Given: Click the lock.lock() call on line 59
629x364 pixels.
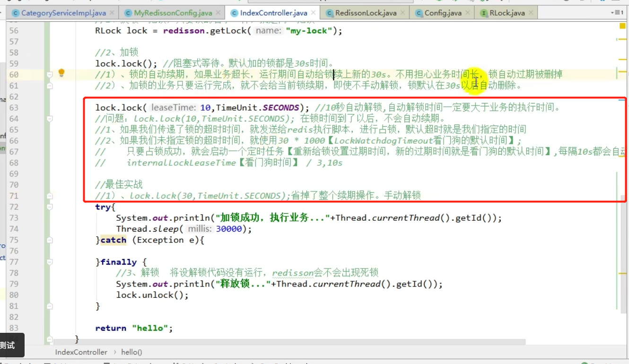Looking at the screenshot, I should click(x=126, y=64).
